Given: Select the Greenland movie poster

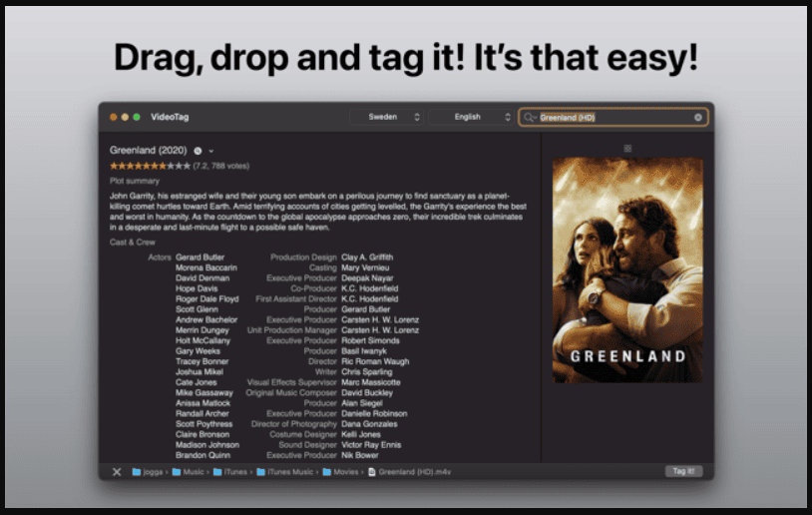Looking at the screenshot, I should 627,269.
